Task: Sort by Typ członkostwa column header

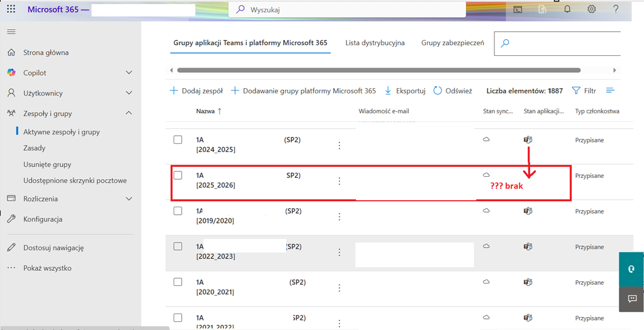Action: coord(597,111)
